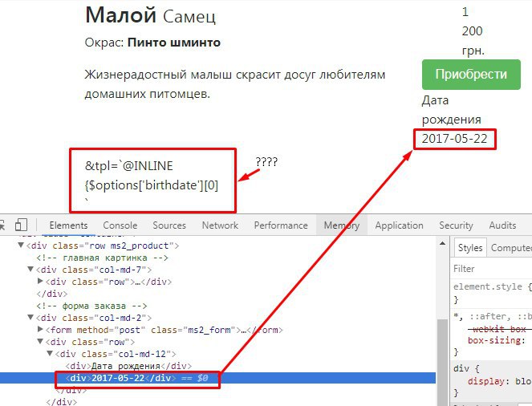Viewport: 532px width, 406px height.
Task: Click the DOM tree scroll-up arrow
Action: click(x=442, y=243)
